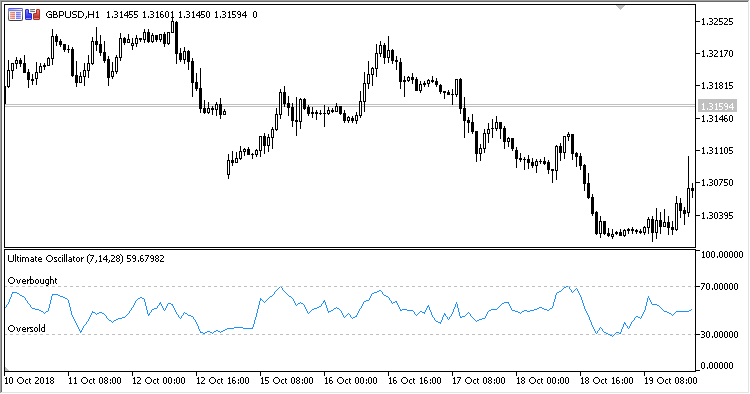Click price scale value 1.30750

717,183
